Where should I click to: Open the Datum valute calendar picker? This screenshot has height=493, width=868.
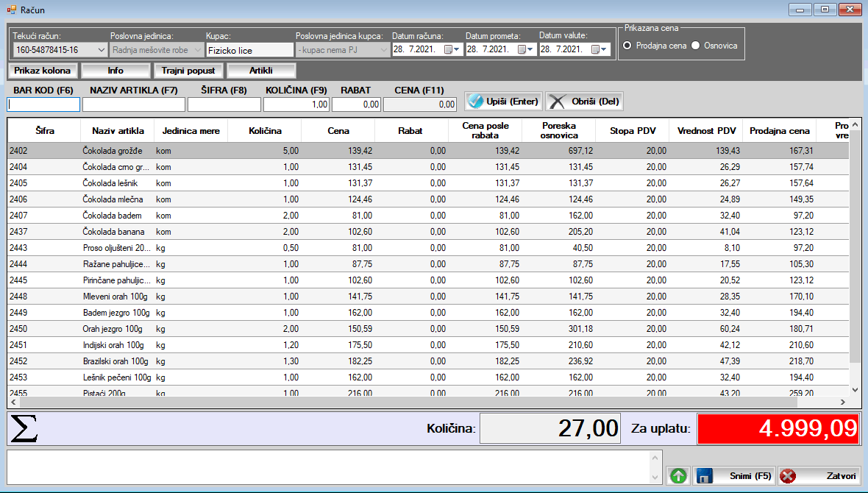pos(599,49)
